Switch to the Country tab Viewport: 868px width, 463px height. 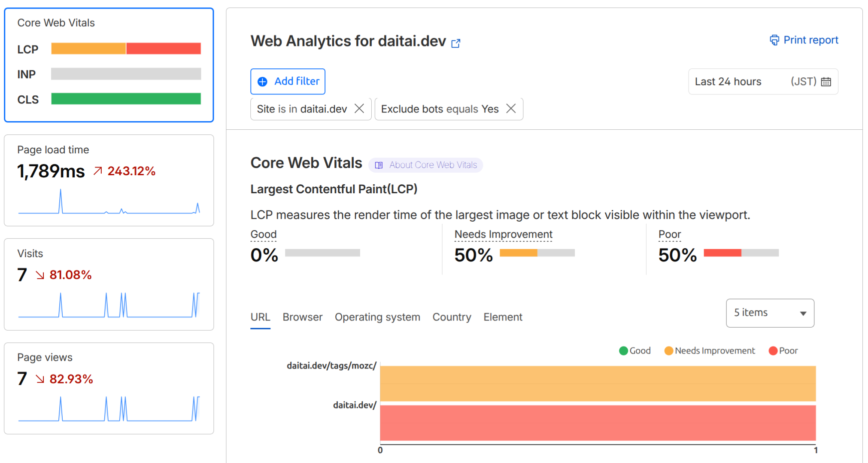coord(452,317)
